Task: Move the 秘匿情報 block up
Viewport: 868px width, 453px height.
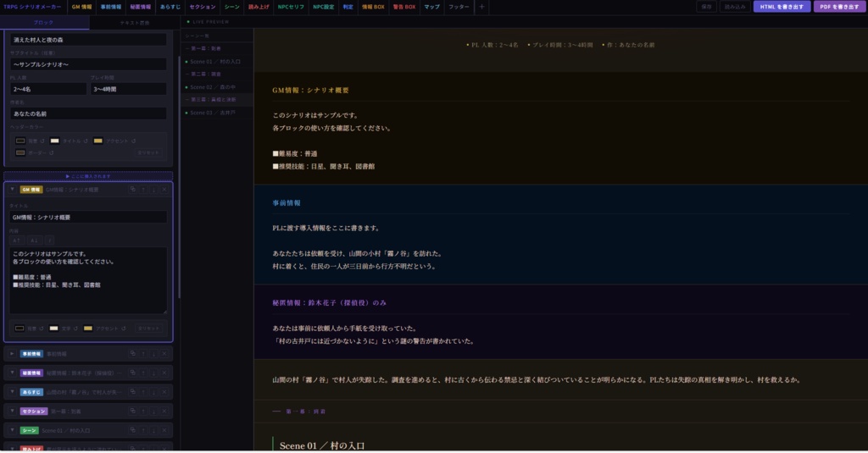Action: click(x=143, y=373)
